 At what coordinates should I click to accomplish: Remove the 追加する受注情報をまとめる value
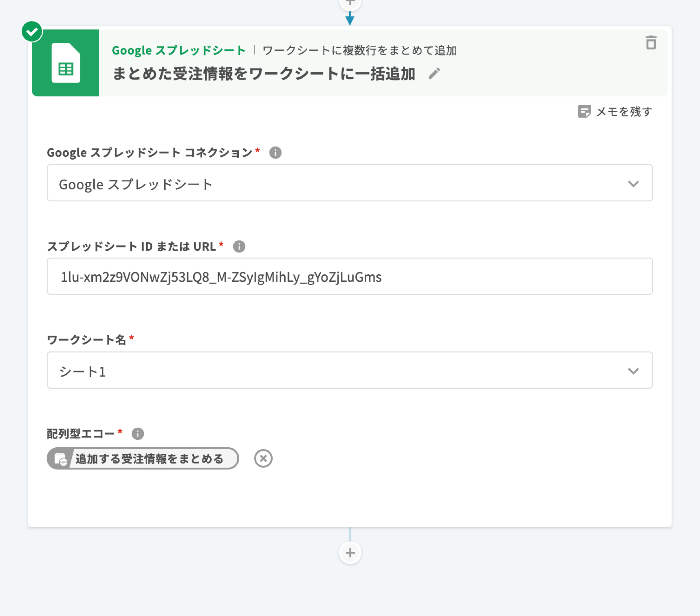coord(263,458)
